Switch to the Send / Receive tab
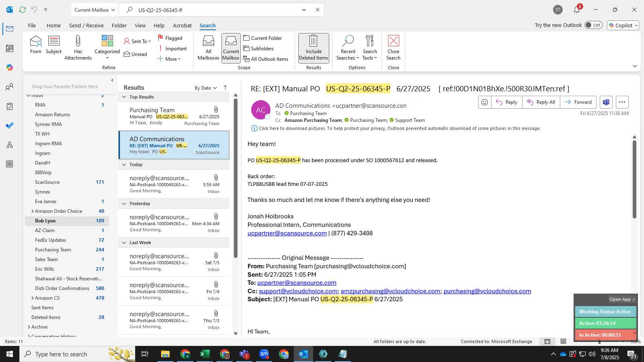This screenshot has height=362, width=644. [x=86, y=25]
